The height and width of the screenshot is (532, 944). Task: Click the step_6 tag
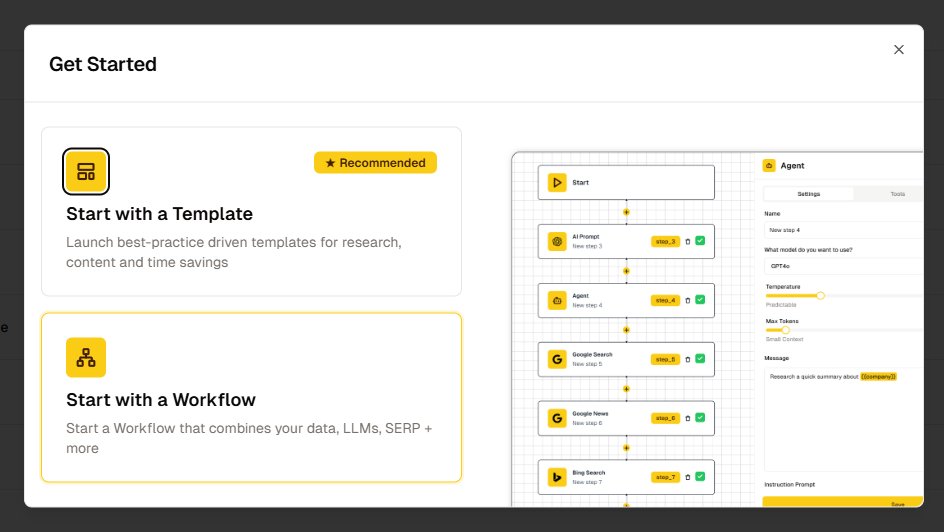coord(665,418)
